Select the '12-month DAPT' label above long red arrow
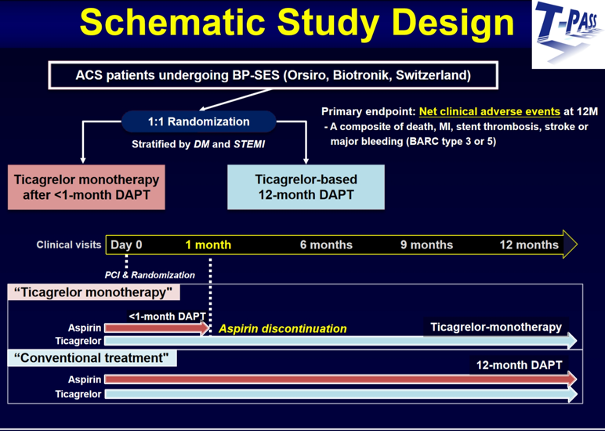The width and height of the screenshot is (606, 432). pos(519,365)
